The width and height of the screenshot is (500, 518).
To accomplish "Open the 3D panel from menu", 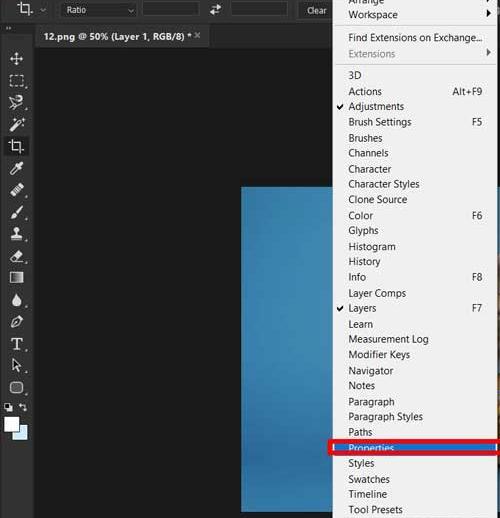I will click(x=415, y=75).
